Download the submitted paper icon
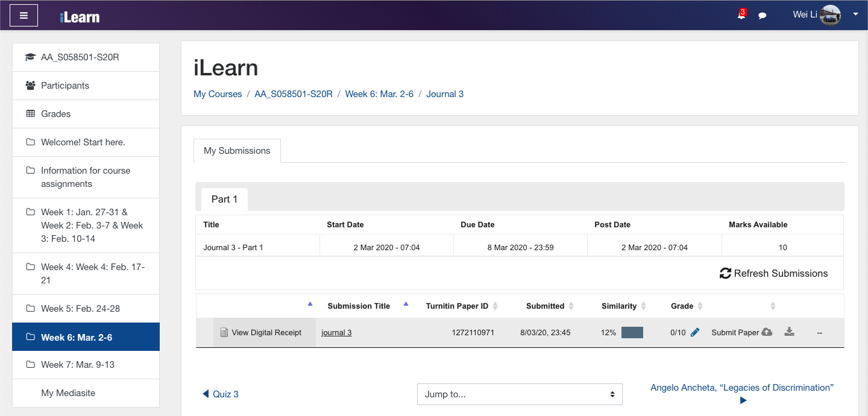The height and width of the screenshot is (416, 868). pos(790,332)
